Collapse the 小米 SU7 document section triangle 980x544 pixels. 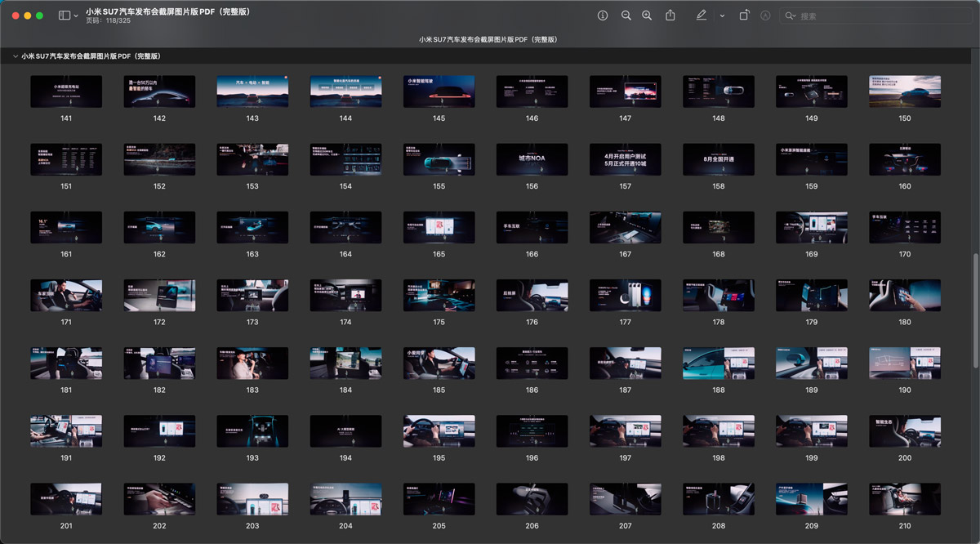point(14,56)
